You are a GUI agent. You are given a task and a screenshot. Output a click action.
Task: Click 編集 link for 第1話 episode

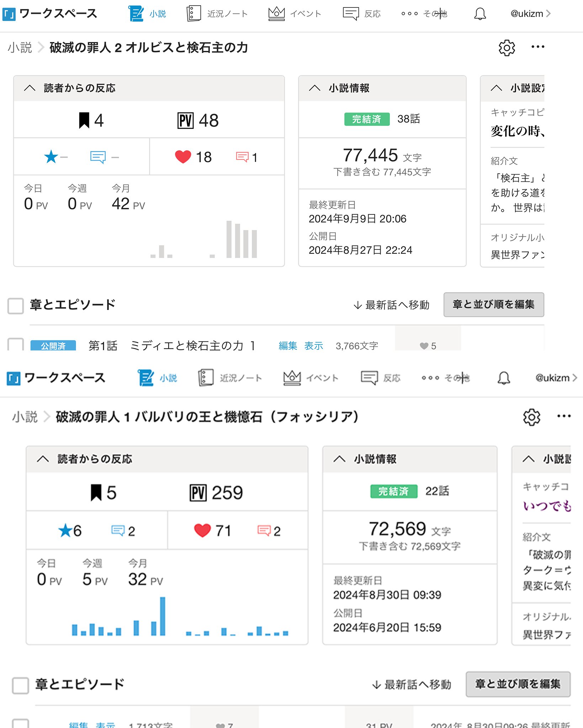coord(287,346)
